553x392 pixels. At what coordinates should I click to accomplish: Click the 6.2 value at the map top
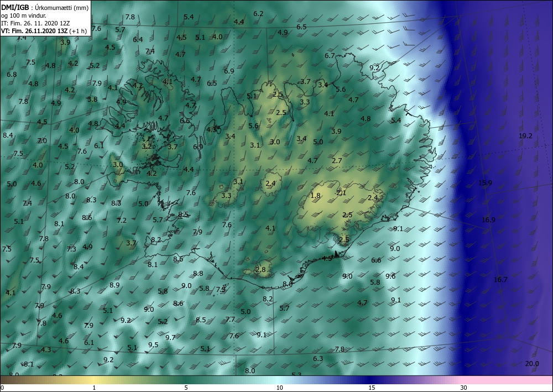[258, 14]
